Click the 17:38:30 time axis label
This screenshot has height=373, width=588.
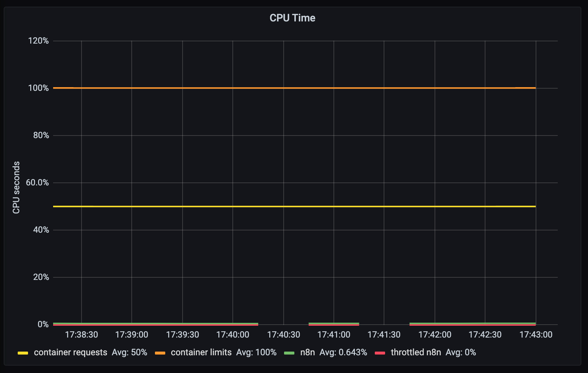[82, 335]
